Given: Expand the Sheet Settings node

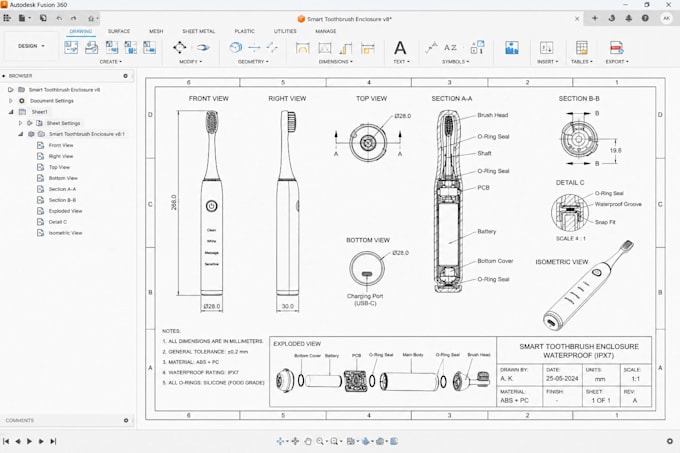Looking at the screenshot, I should coord(20,123).
